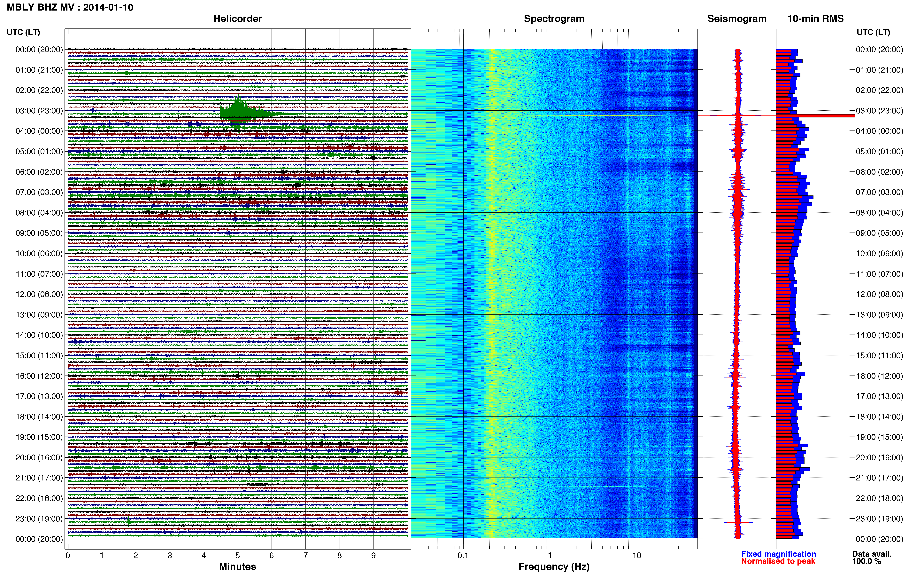Click the '5' tick on the minutes axis
The image size is (924, 578).
[x=238, y=556]
